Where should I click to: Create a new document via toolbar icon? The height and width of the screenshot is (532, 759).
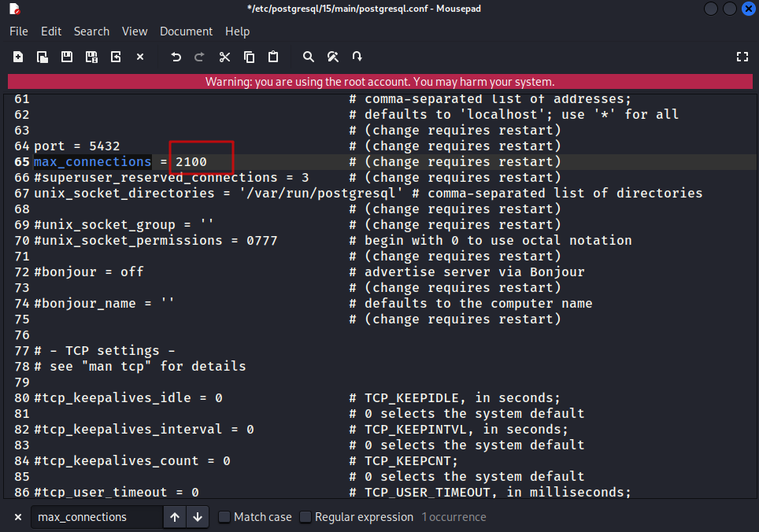pyautogui.click(x=18, y=57)
